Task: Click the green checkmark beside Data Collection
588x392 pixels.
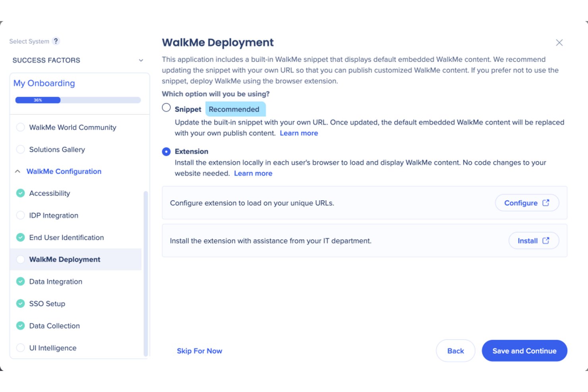Action: [x=20, y=326]
